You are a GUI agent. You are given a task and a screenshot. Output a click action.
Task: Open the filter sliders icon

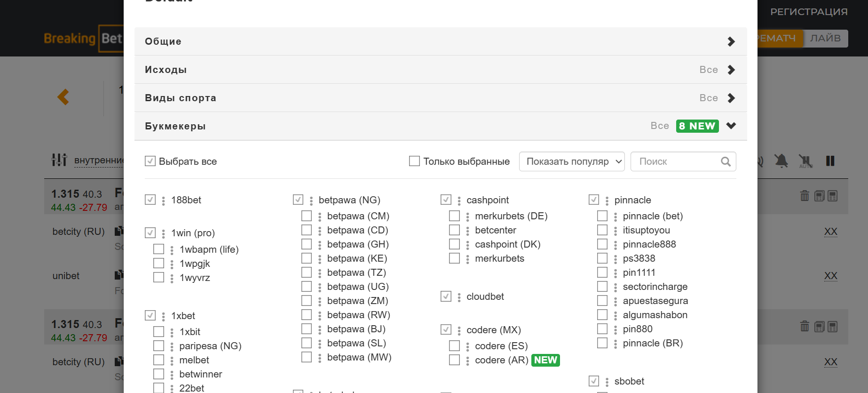point(59,160)
